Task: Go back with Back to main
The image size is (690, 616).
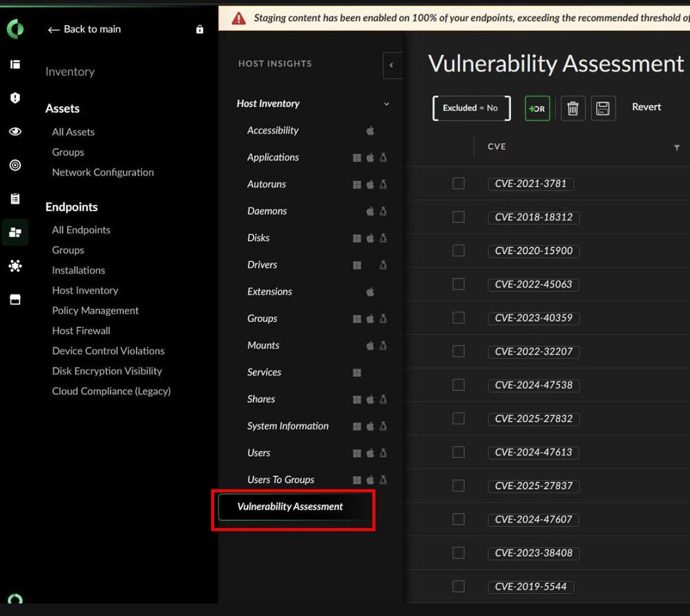Action: pos(84,30)
